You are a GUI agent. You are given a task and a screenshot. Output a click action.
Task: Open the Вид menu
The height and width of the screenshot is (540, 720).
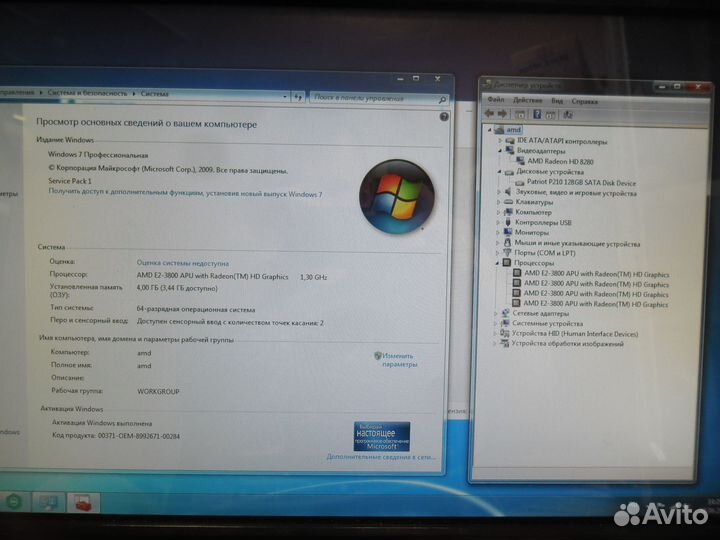557,101
